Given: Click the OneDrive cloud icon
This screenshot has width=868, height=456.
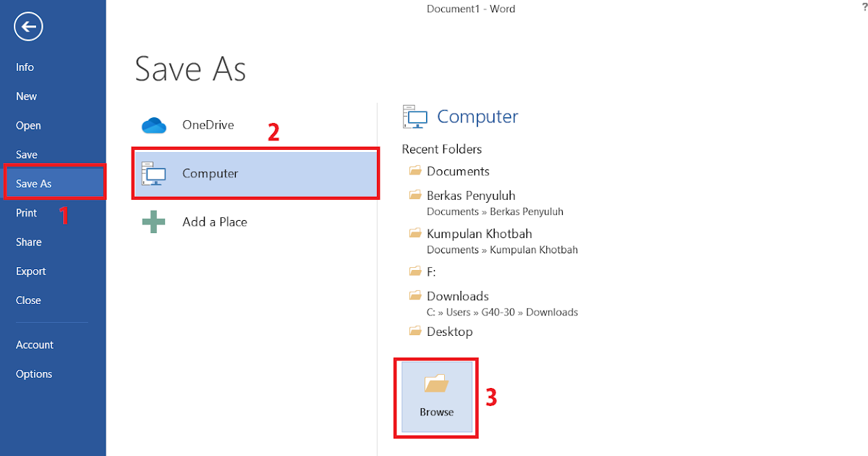Looking at the screenshot, I should [154, 125].
